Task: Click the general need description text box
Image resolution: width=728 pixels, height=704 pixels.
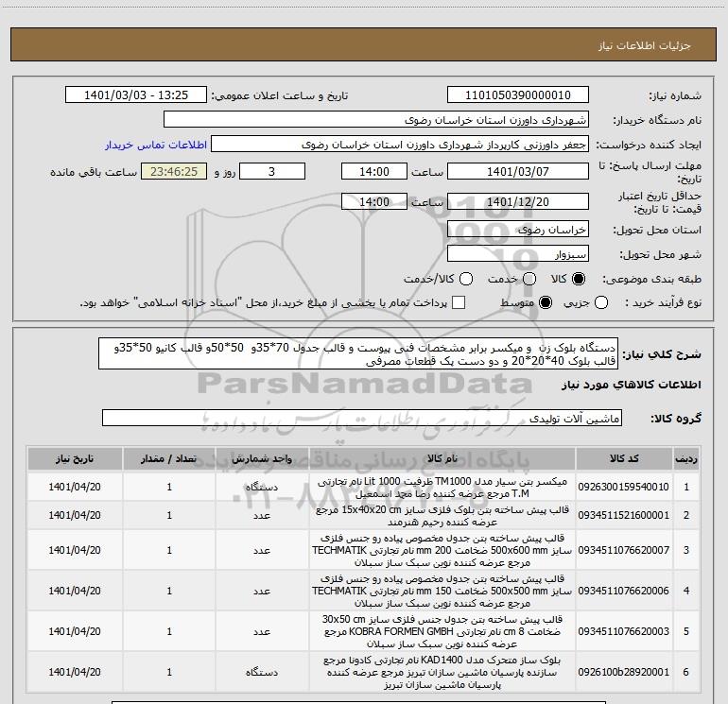Action: point(358,353)
